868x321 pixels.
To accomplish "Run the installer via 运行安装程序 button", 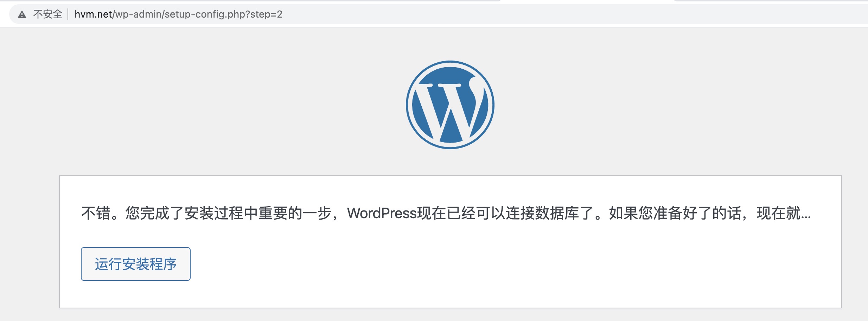I will (136, 264).
